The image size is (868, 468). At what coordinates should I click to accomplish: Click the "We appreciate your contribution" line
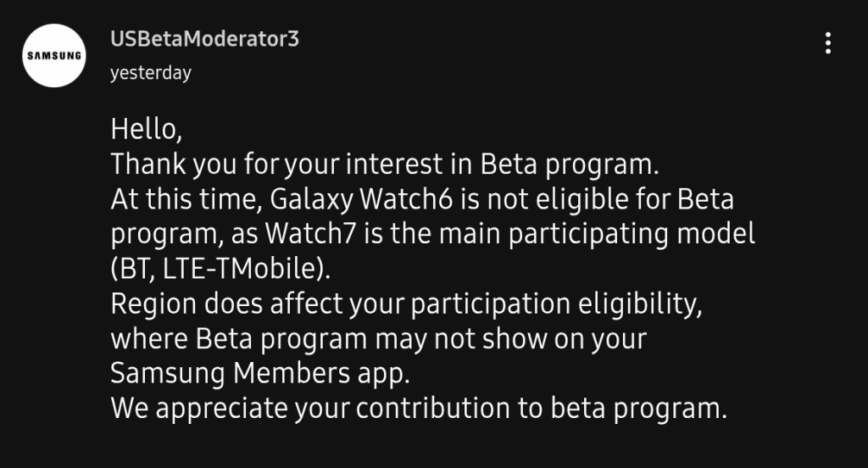(x=419, y=409)
